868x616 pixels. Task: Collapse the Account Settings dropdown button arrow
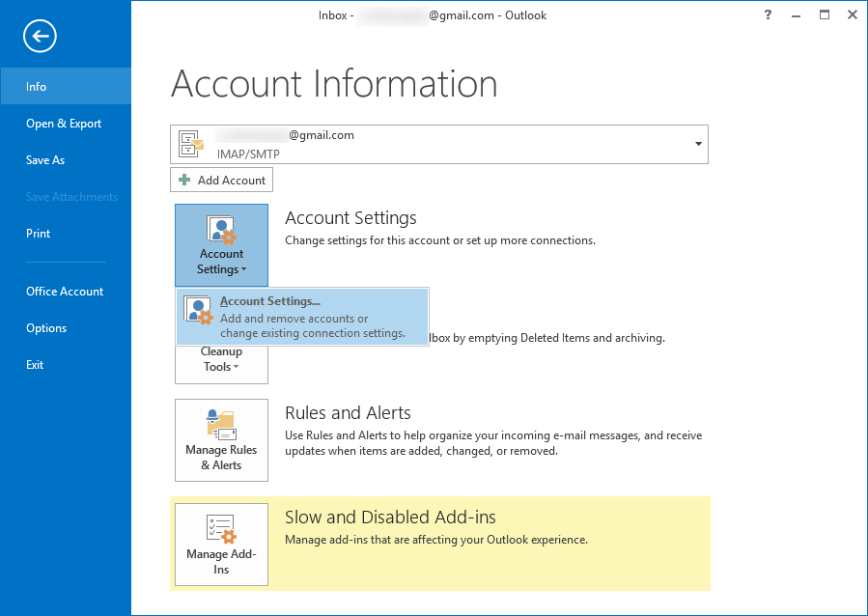pos(244,270)
